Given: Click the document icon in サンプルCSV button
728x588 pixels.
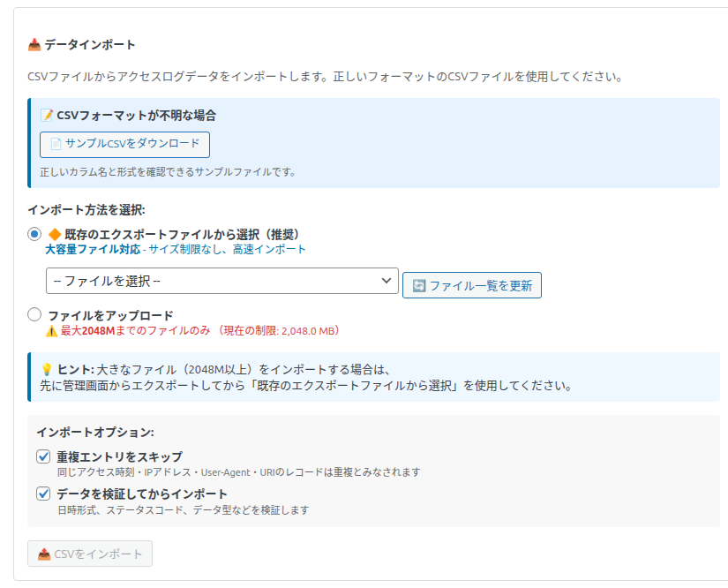Looking at the screenshot, I should [56, 144].
